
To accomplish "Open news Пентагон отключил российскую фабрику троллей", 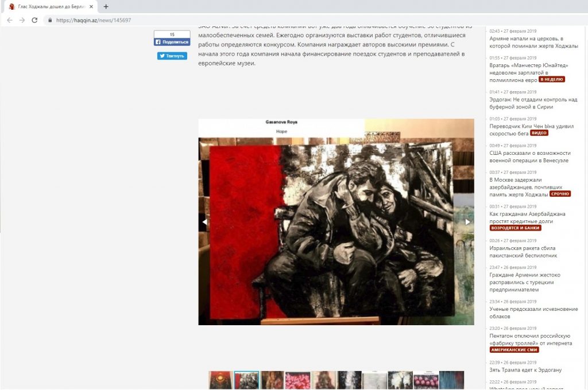I will point(531,340).
